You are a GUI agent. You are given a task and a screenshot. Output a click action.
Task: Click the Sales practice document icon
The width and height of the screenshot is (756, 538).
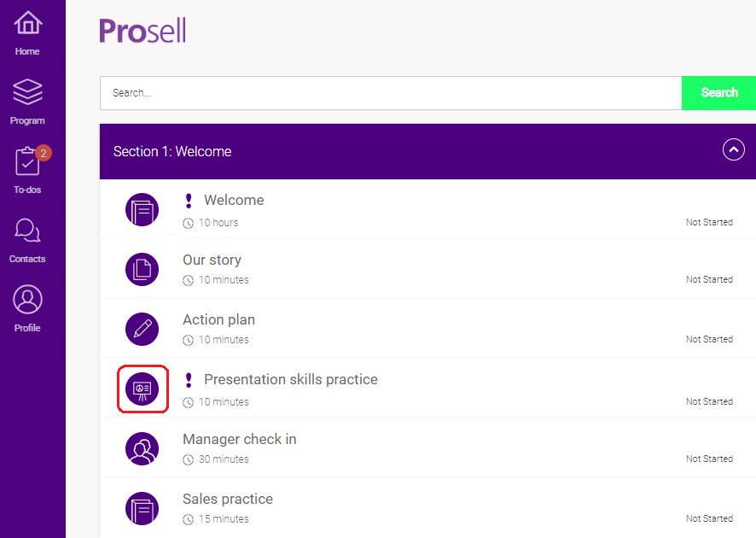click(142, 508)
